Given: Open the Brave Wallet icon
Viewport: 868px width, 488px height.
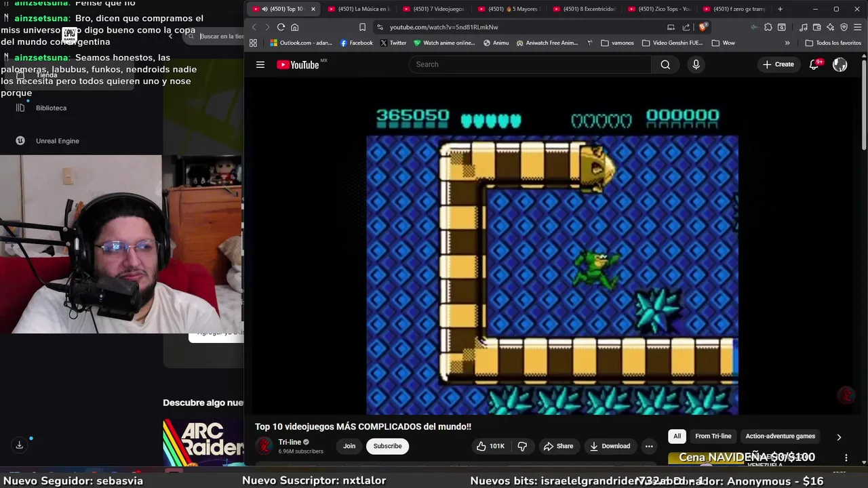Looking at the screenshot, I should tap(817, 27).
